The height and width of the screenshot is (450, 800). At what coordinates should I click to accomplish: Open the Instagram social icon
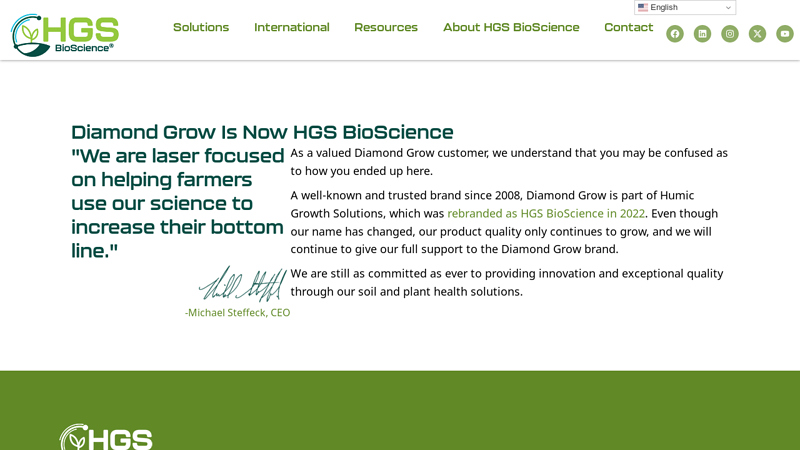[x=730, y=34]
